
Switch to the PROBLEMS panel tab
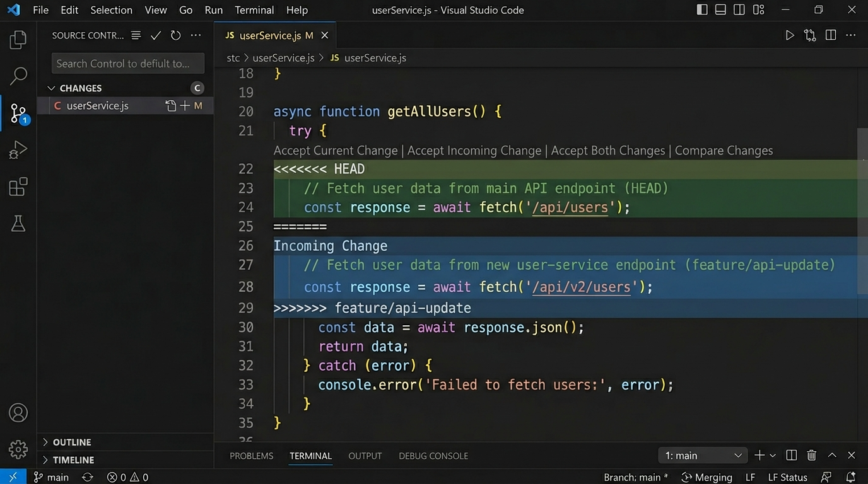coord(252,456)
